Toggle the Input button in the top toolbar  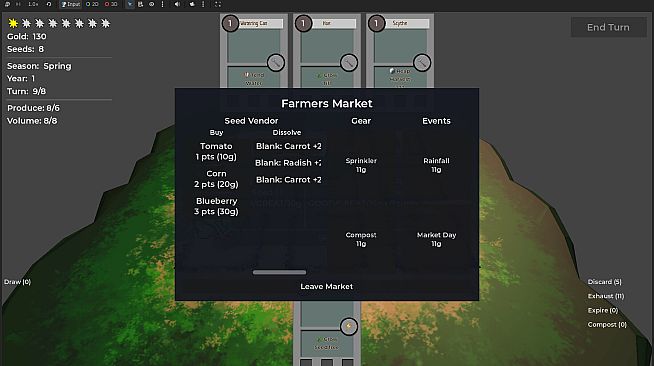tap(70, 4)
